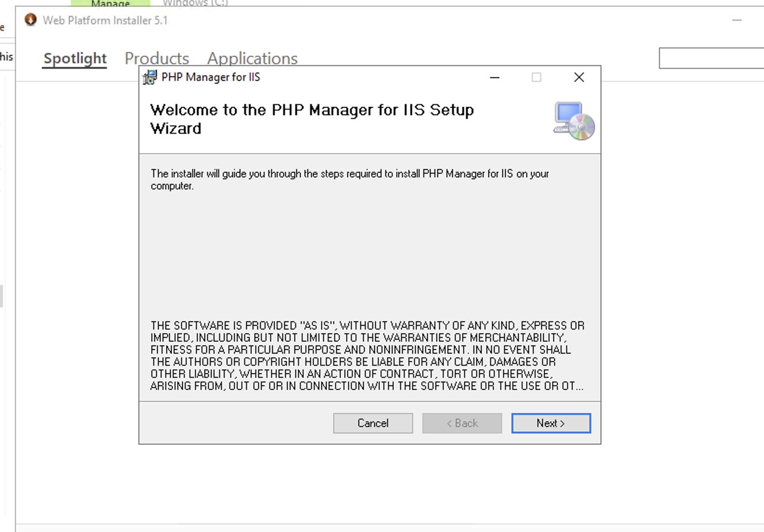This screenshot has width=764, height=532.
Task: Click the PHP Manager for IIS dialog title
Action: 211,77
